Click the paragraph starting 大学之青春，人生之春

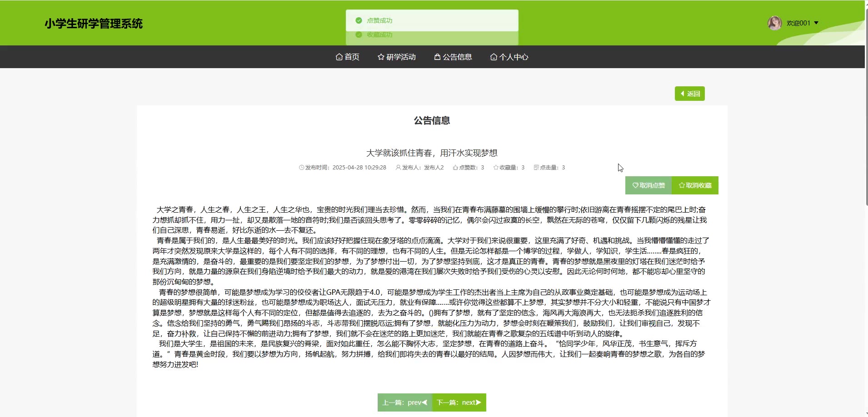click(x=430, y=220)
